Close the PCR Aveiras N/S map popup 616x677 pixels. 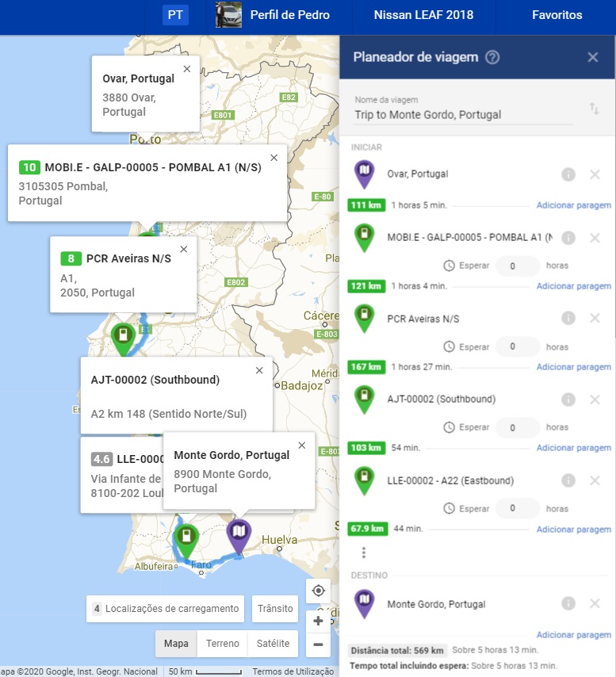[184, 249]
